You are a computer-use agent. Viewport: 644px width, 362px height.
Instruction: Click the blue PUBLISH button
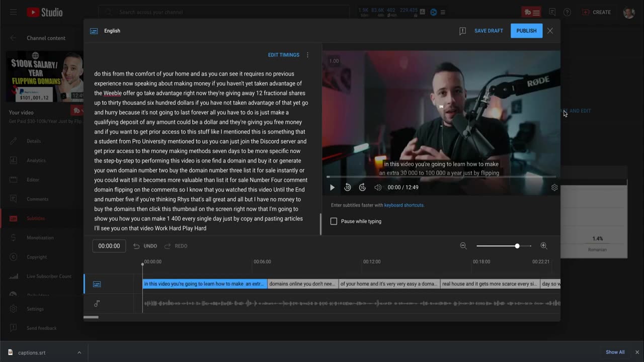coord(526,31)
